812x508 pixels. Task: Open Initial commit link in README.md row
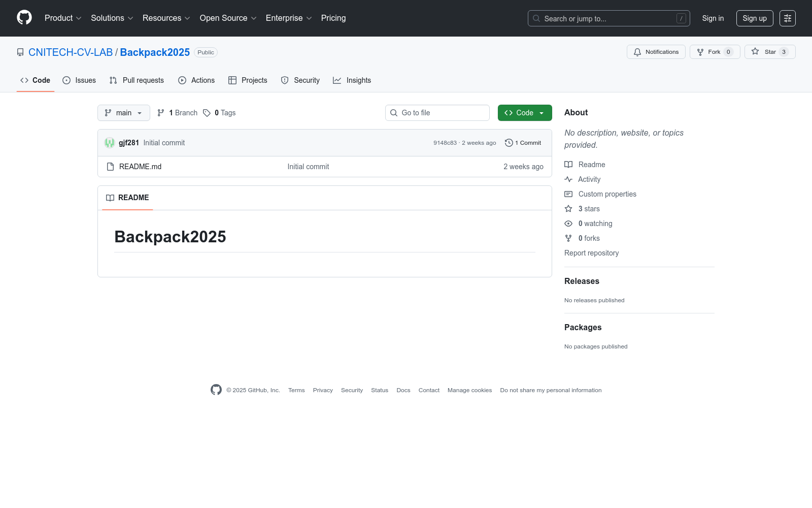tap(308, 167)
